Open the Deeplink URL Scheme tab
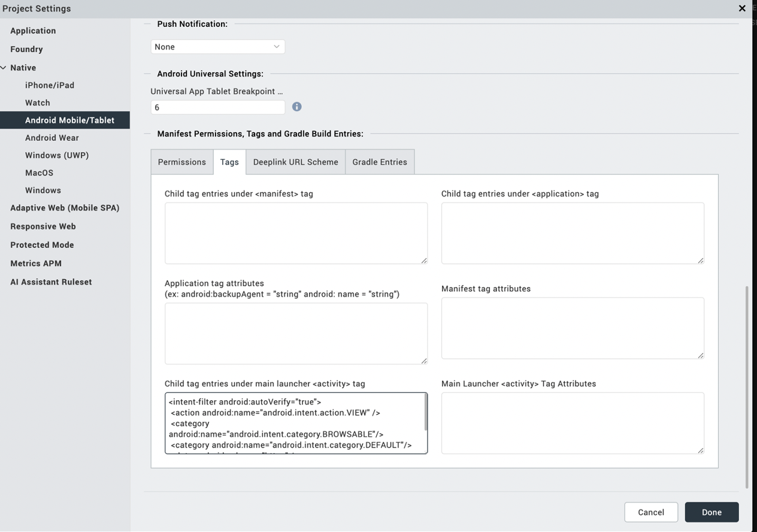Viewport: 757px width, 532px height. pos(295,162)
